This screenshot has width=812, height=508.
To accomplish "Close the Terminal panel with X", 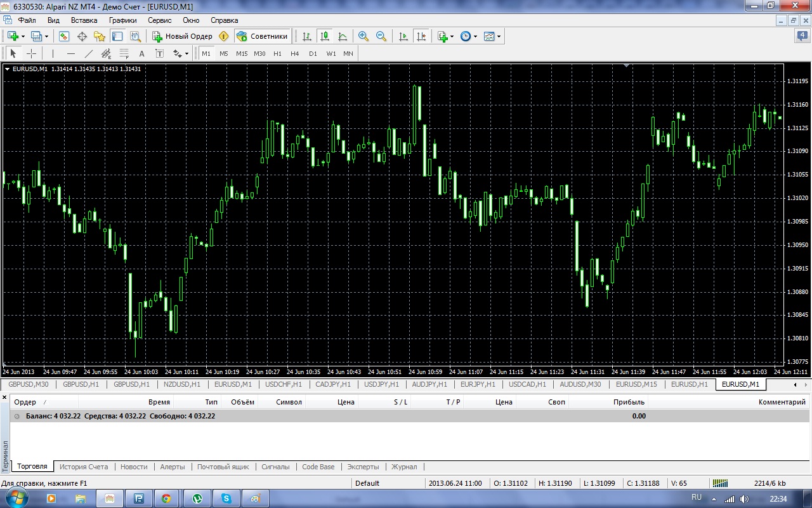I will tap(4, 397).
